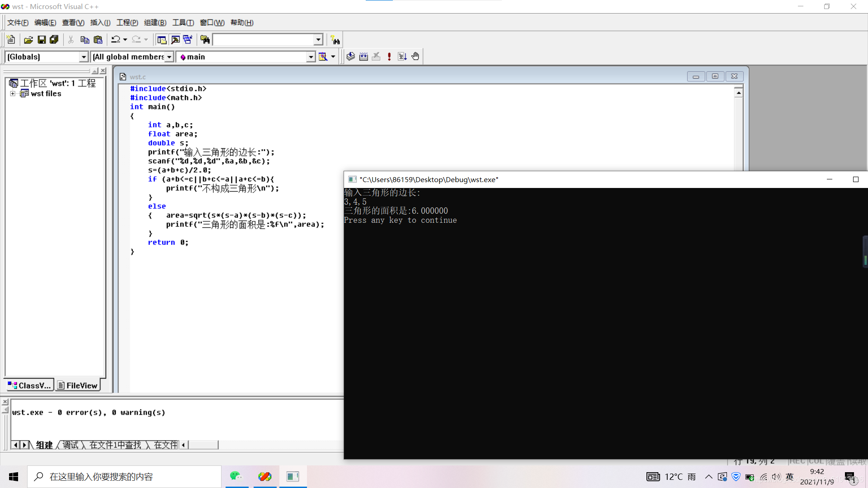Open the Windows Start menu
Viewport: 868px width, 488px height.
coord(14,477)
